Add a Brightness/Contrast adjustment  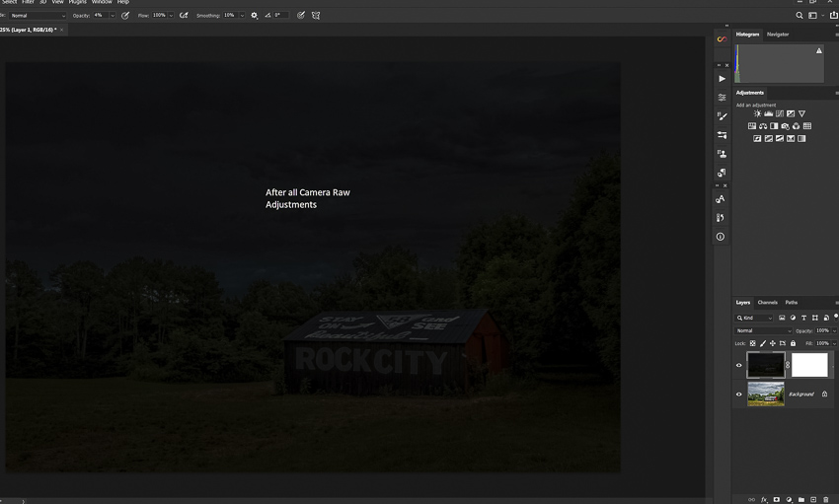(x=757, y=113)
